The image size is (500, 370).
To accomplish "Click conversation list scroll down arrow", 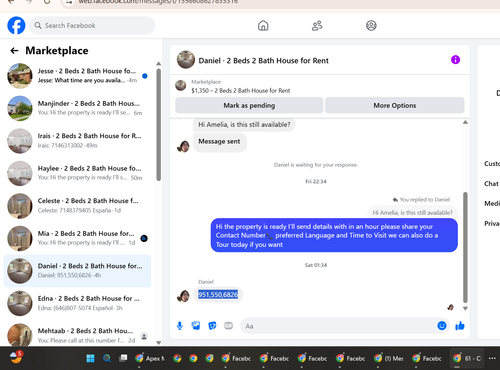I will [x=159, y=342].
